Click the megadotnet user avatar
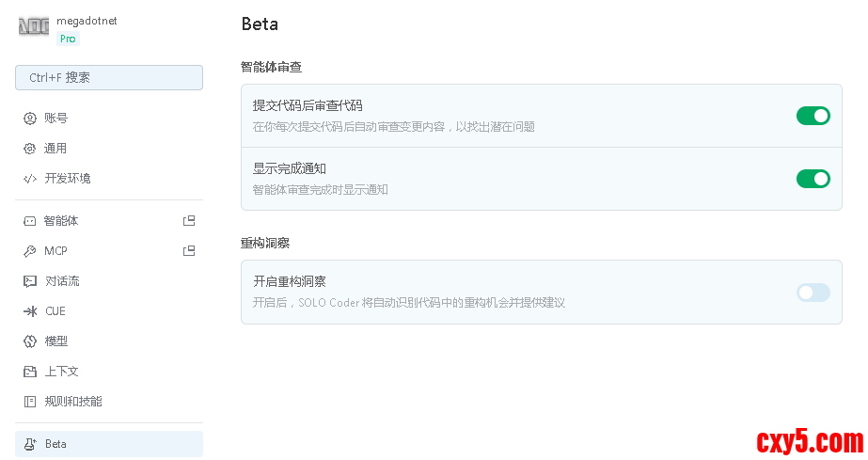The height and width of the screenshot is (460, 868). [34, 27]
